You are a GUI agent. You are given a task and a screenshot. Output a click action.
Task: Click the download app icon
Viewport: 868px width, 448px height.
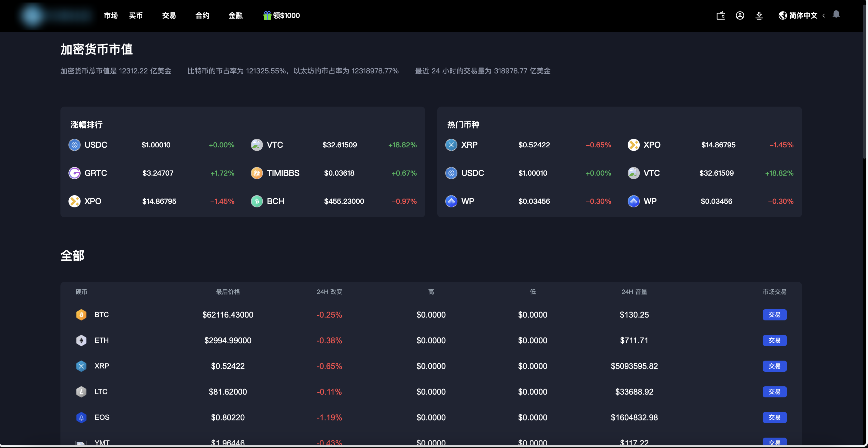click(x=759, y=16)
